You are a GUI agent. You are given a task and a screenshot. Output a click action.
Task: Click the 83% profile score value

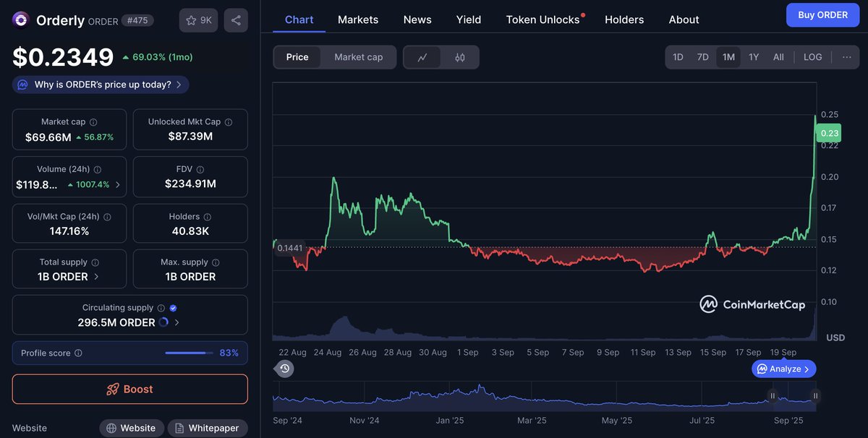(x=229, y=353)
